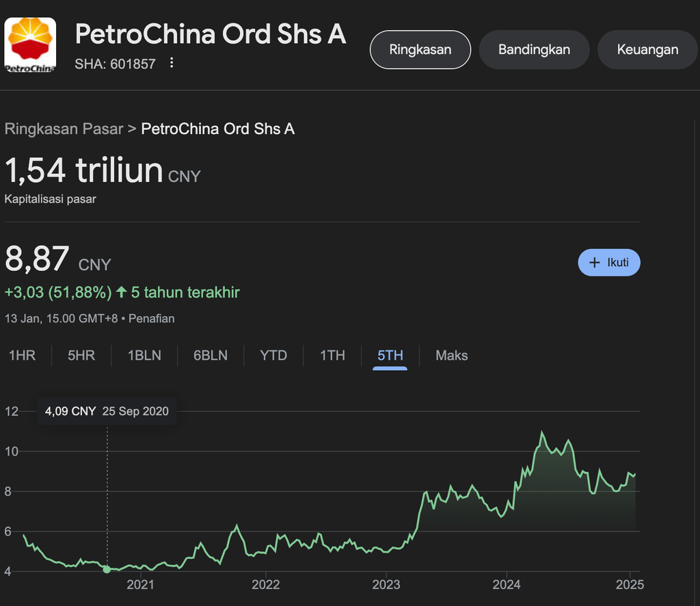700x606 pixels.
Task: Click the PetroChina logo thumbnail
Action: click(x=31, y=44)
